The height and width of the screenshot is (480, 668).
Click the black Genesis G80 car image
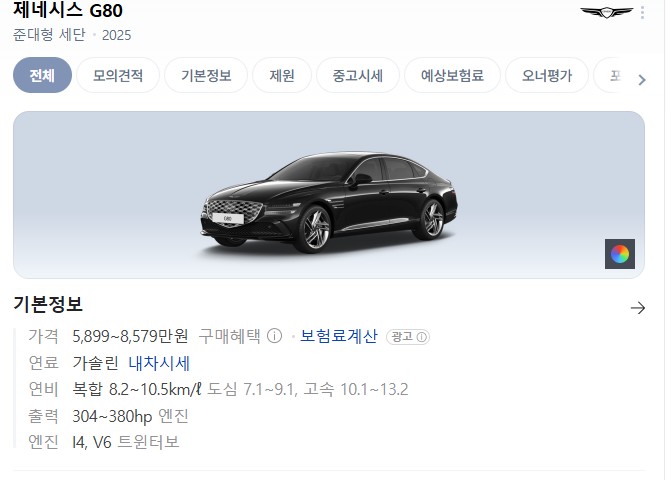click(x=329, y=202)
